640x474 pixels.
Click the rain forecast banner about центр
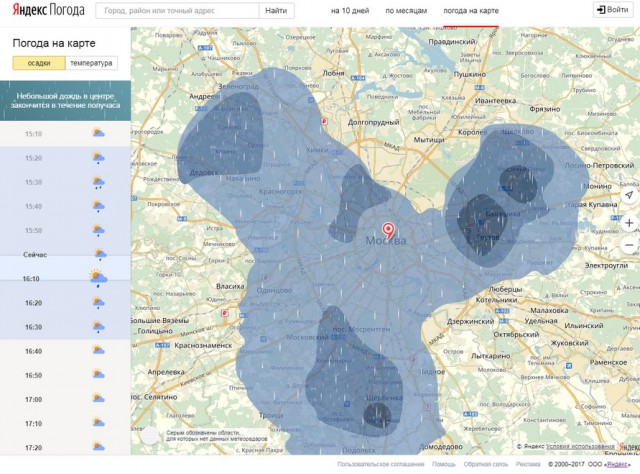point(65,100)
